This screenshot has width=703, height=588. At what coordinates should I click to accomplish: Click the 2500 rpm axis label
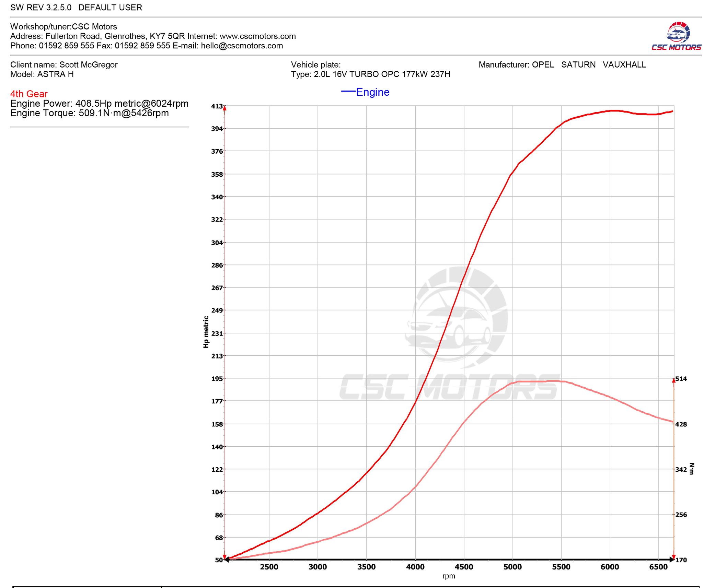tap(269, 567)
